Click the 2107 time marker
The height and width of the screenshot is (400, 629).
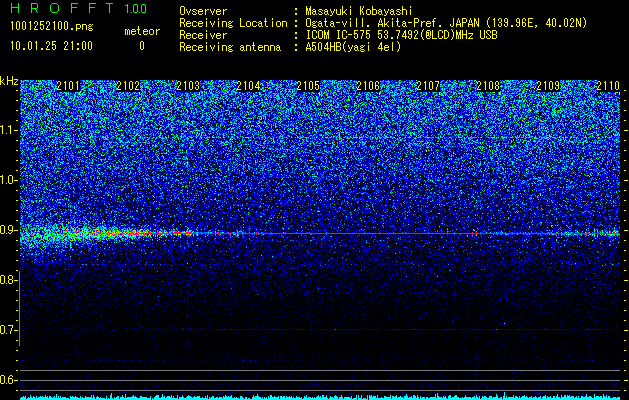click(428, 86)
